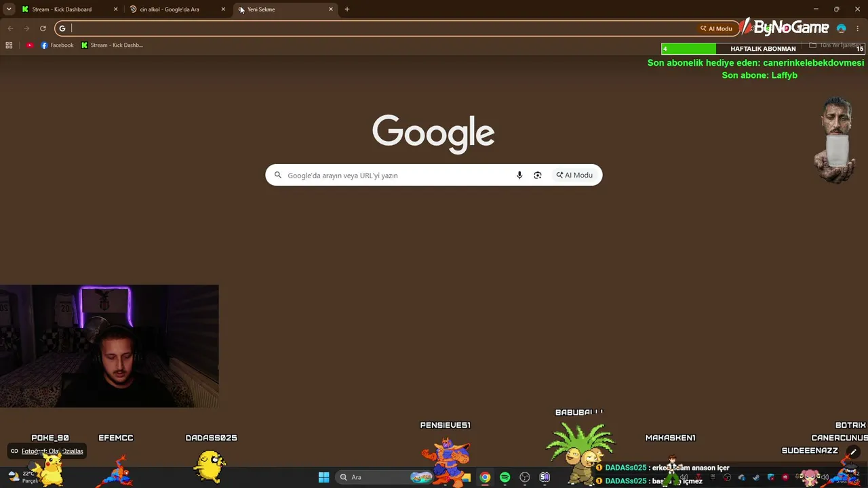This screenshot has width=868, height=488.
Task: Open the Chrome profile avatar
Action: pos(842,28)
